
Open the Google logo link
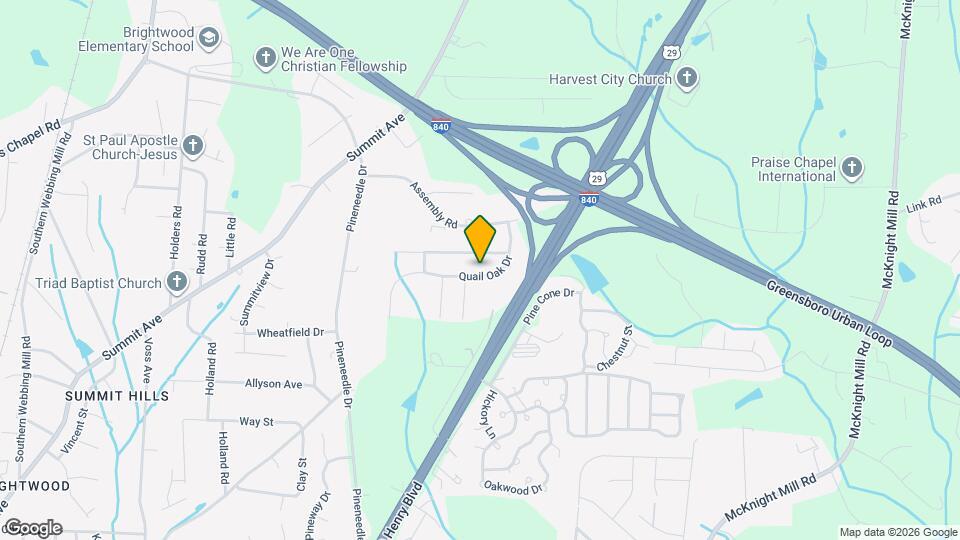33,528
